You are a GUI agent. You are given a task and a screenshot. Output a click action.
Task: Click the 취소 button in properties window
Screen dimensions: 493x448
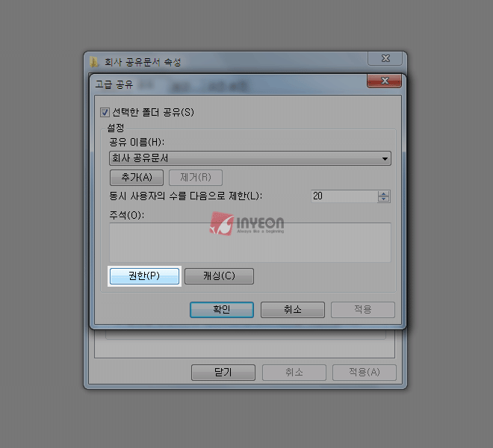click(294, 373)
